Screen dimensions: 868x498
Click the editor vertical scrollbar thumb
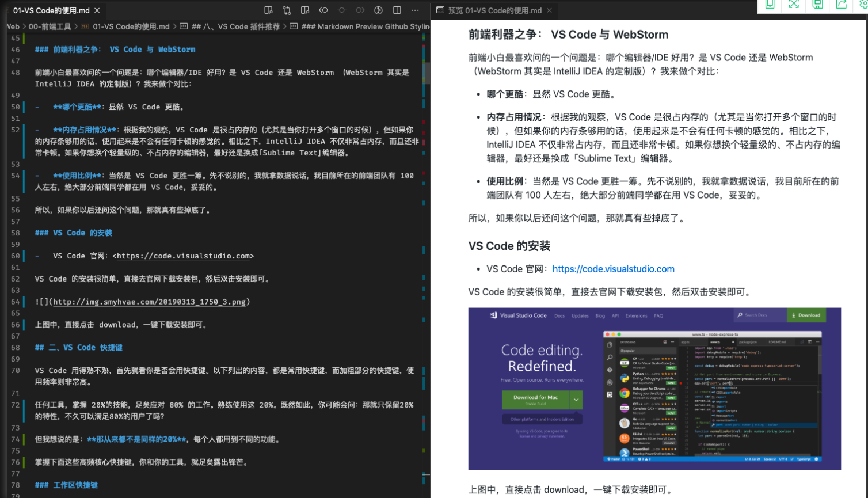(x=427, y=73)
